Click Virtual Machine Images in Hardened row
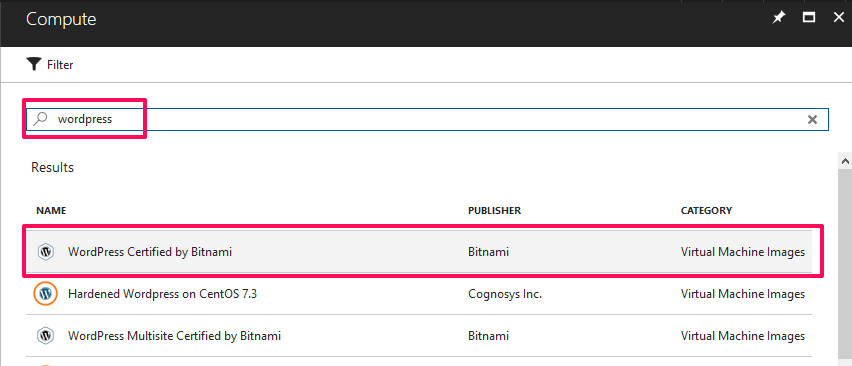The height and width of the screenshot is (366, 852). pyautogui.click(x=743, y=294)
